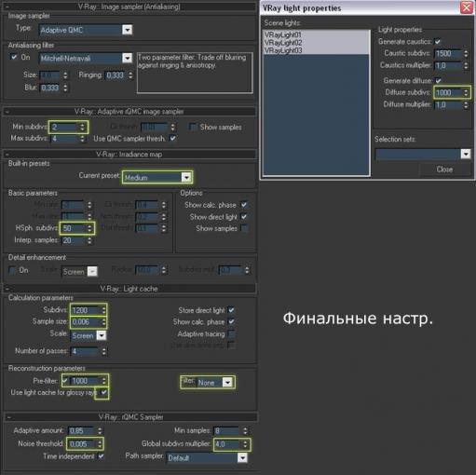Click the Close button in light properties
The image size is (476, 475).
[x=444, y=170]
